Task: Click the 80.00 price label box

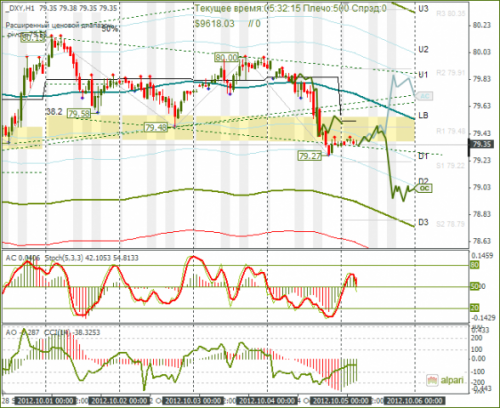Action: (x=226, y=57)
